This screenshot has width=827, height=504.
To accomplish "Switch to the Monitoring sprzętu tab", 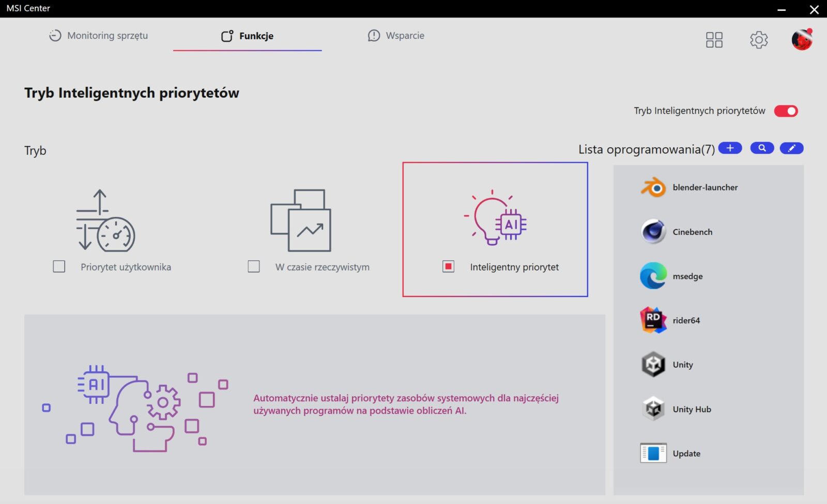I will (99, 36).
